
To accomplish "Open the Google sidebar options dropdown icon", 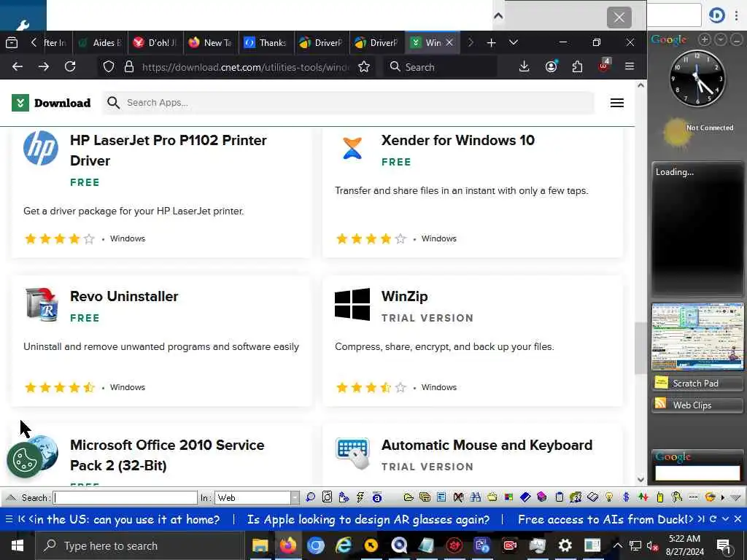I will [721, 40].
